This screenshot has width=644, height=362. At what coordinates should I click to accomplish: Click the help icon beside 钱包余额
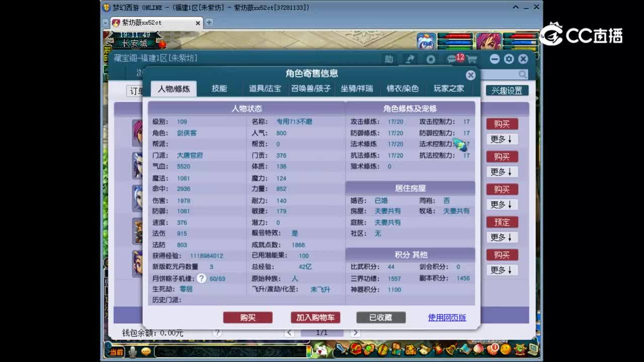tap(217, 333)
